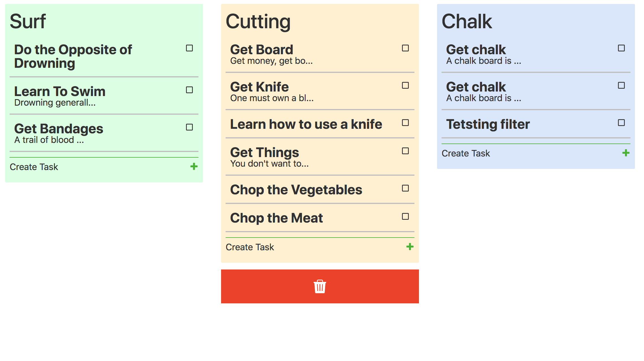The image size is (644, 361).
Task: Check Do the Opposite of Drowning box
Action: point(189,48)
